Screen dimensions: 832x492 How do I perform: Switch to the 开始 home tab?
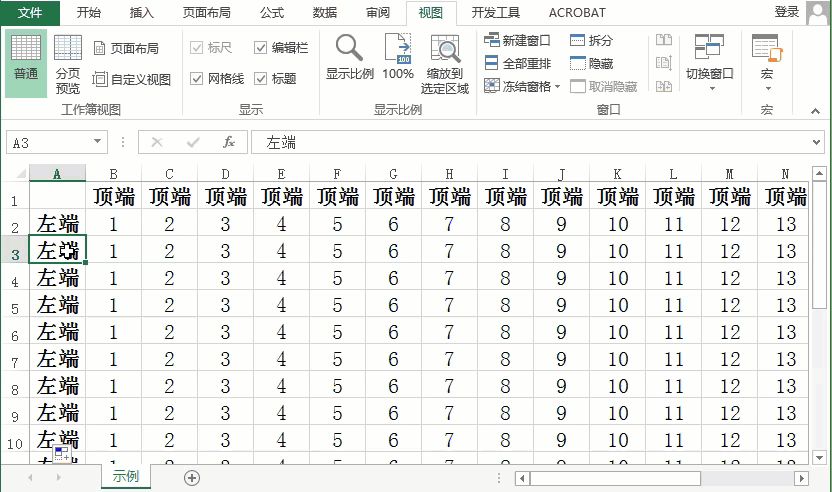click(89, 13)
